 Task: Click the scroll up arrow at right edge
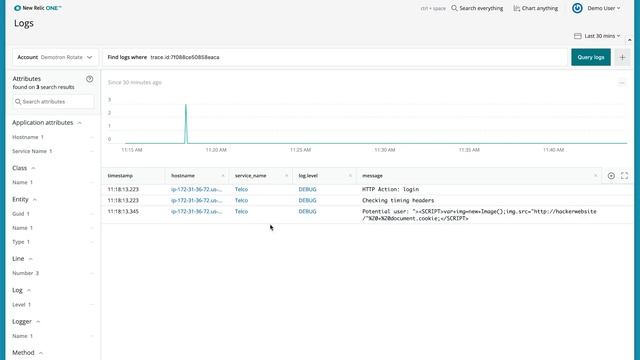(629, 40)
